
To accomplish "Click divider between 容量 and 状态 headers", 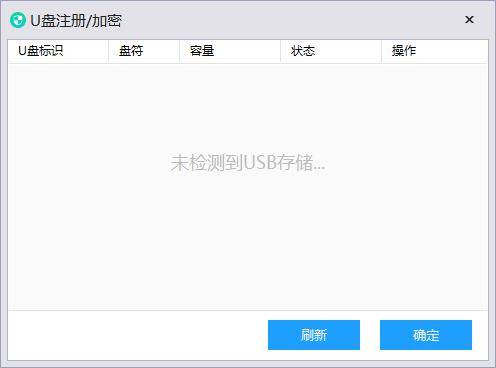I will [x=280, y=51].
